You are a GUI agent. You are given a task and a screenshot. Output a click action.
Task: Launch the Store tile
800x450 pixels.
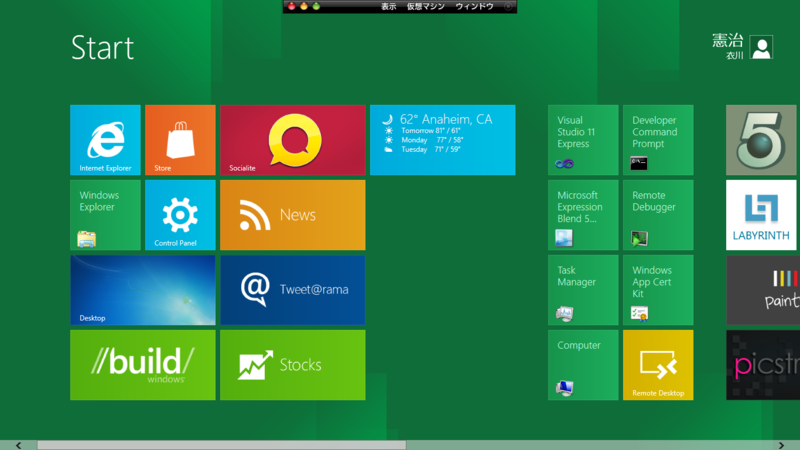pos(180,140)
